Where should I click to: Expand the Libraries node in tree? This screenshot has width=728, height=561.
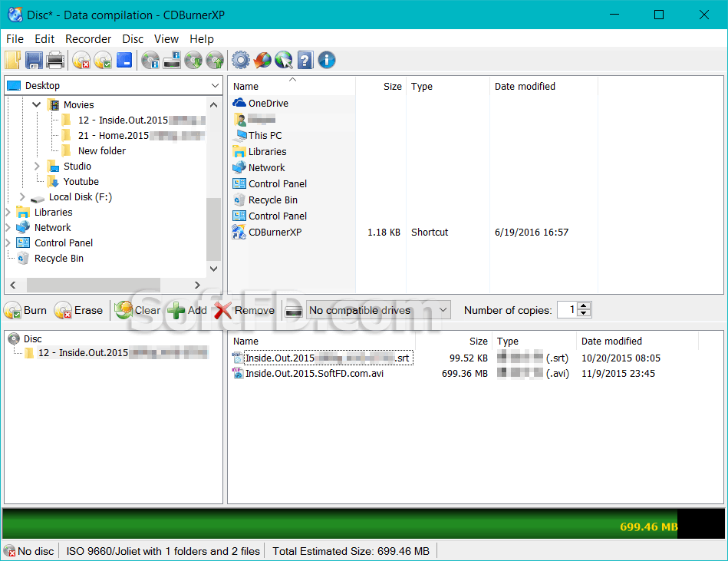8,213
